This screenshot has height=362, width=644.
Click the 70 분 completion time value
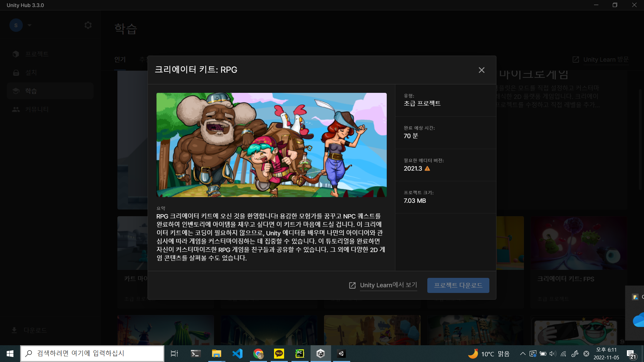pyautogui.click(x=411, y=136)
